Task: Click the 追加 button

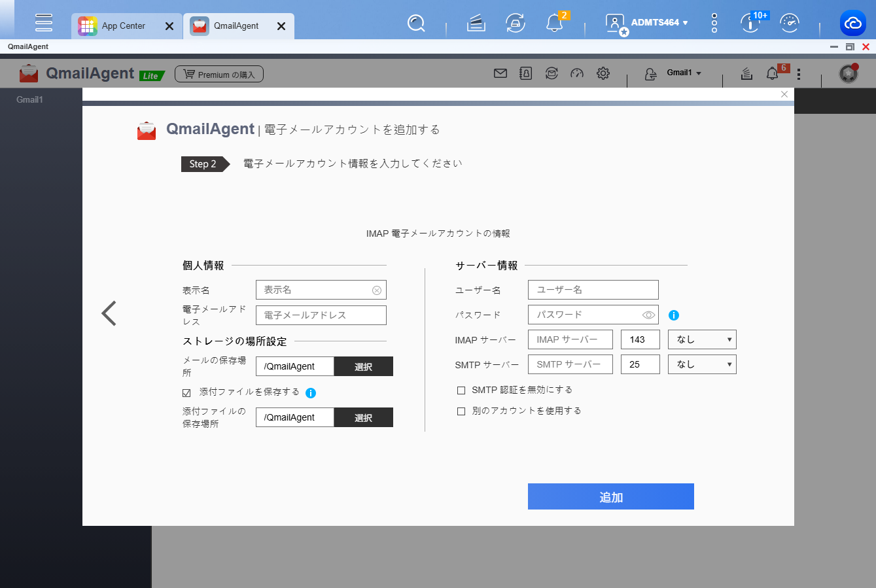Action: [x=611, y=496]
